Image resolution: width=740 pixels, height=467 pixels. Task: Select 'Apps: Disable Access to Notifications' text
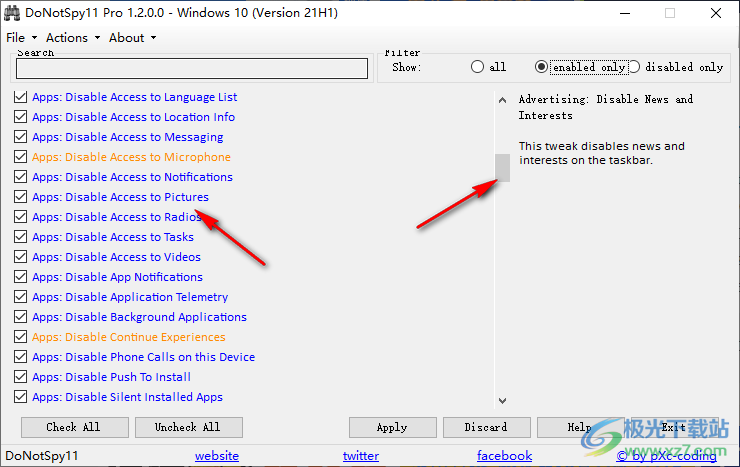[132, 177]
